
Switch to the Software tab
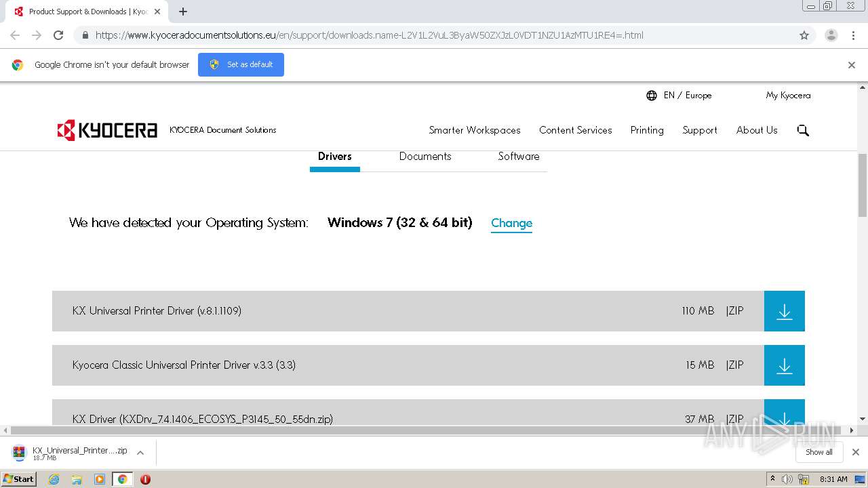(x=519, y=157)
